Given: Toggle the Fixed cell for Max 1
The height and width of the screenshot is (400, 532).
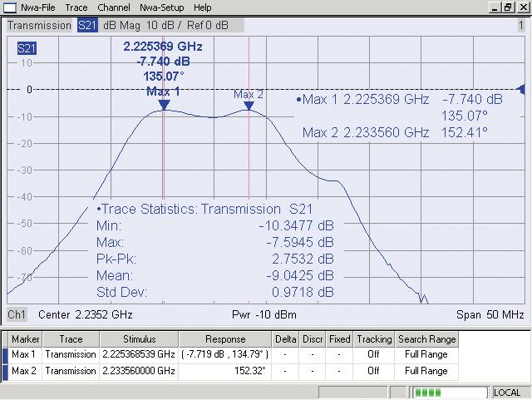Looking at the screenshot, I should pos(339,354).
